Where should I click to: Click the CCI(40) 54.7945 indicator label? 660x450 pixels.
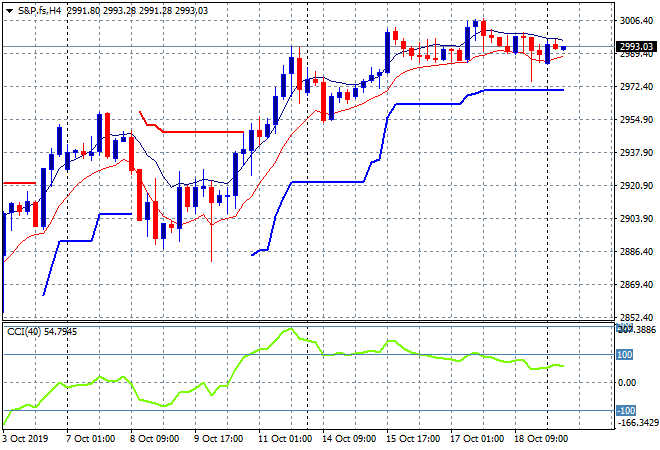click(42, 332)
